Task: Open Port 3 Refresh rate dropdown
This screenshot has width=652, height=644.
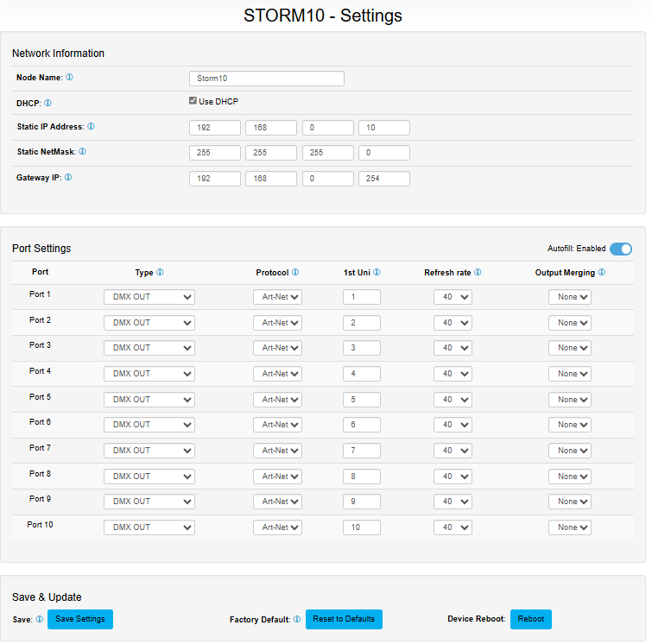Action: pyautogui.click(x=453, y=348)
